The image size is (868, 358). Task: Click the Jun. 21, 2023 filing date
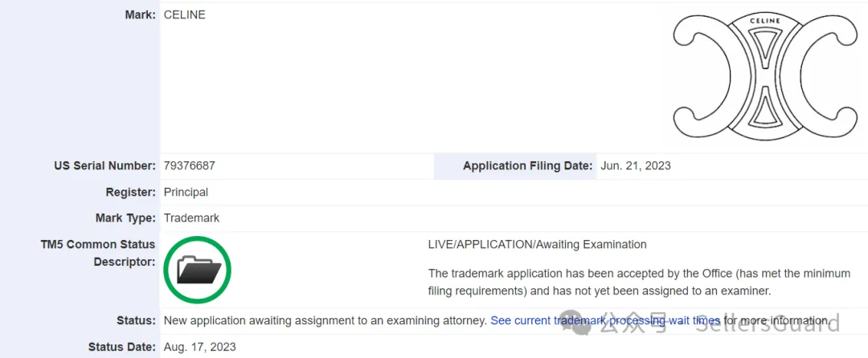click(636, 166)
